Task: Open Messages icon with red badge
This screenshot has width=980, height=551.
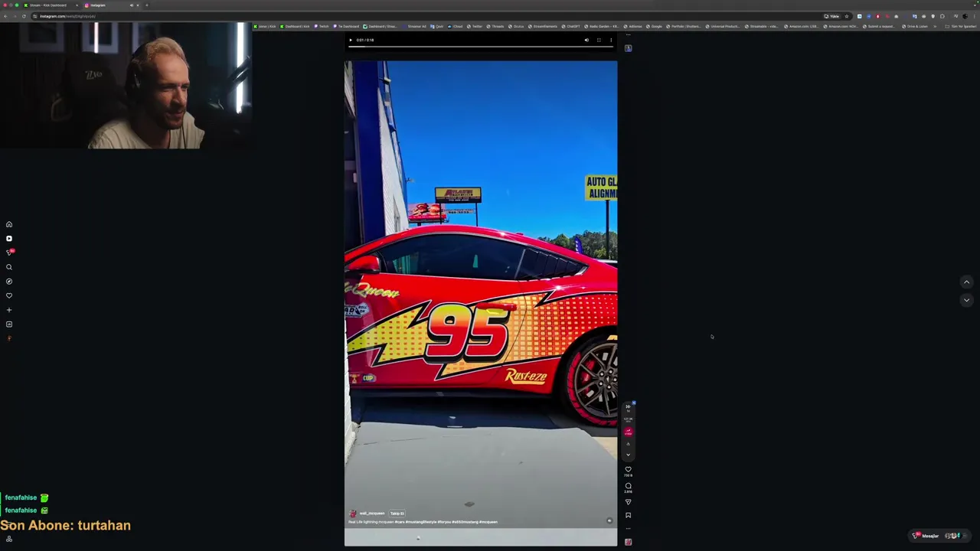Action: tap(9, 253)
